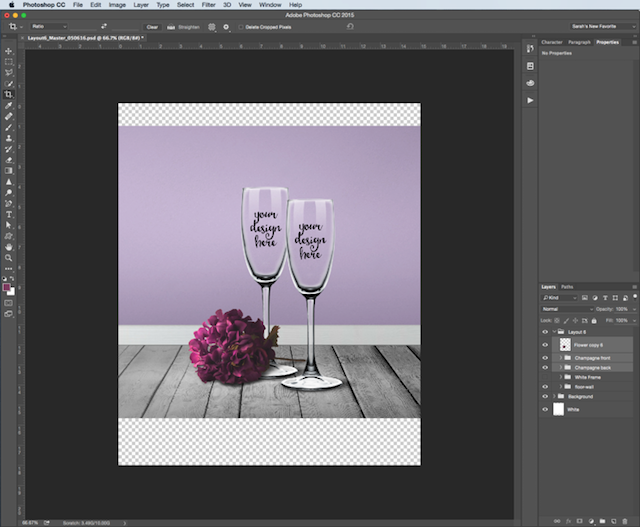
Task: Open the Edit Toolbar three-dots icon
Action: [8, 269]
